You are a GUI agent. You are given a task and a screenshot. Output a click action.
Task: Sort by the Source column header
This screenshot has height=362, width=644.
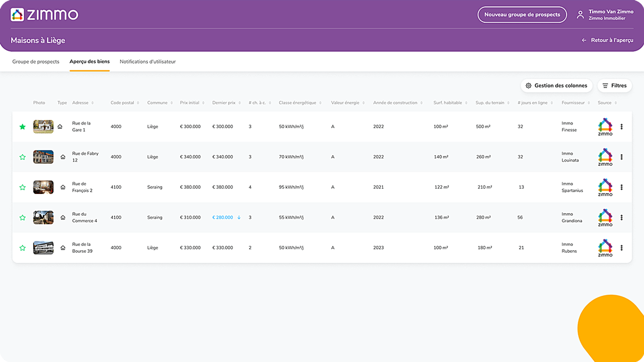click(607, 103)
